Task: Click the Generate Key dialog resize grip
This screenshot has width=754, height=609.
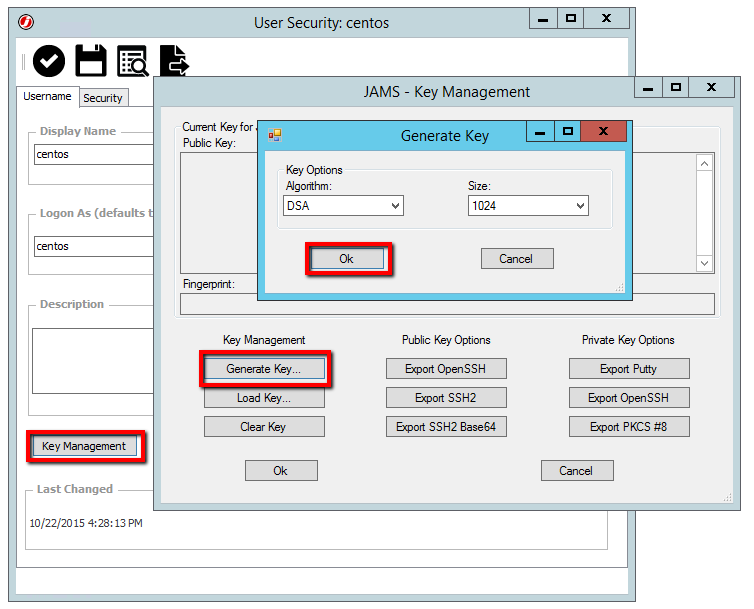Action: (620, 287)
